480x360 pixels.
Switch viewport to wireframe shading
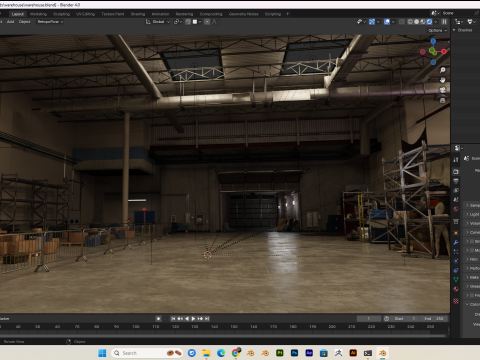click(410, 22)
